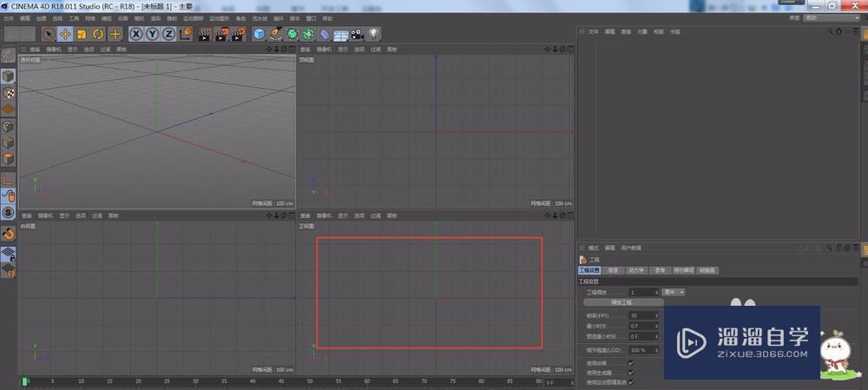Toggle Viewport Solo S icon

(x=9, y=212)
